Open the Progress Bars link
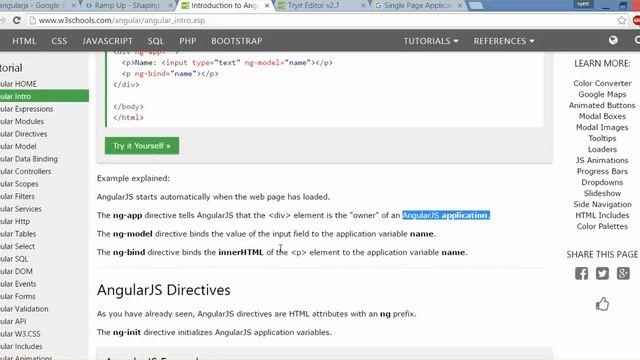The height and width of the screenshot is (360, 640). point(602,171)
